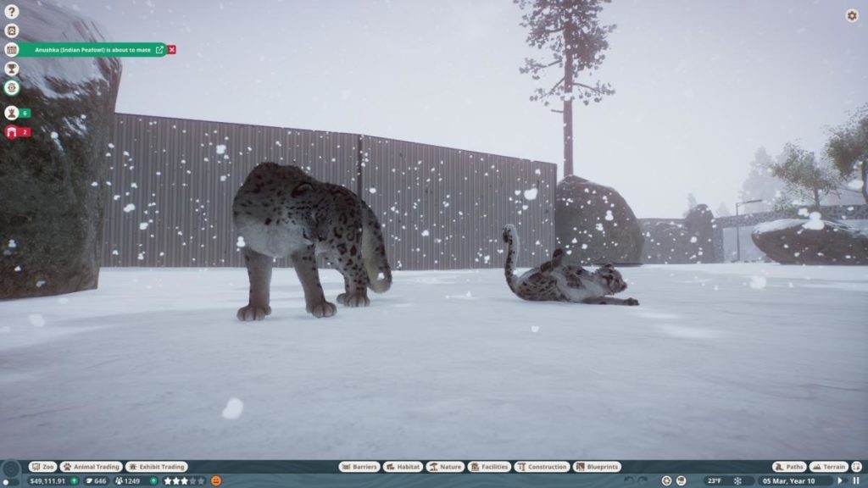868x488 pixels.
Task: Click the conservation credits 646 counter
Action: [x=97, y=481]
